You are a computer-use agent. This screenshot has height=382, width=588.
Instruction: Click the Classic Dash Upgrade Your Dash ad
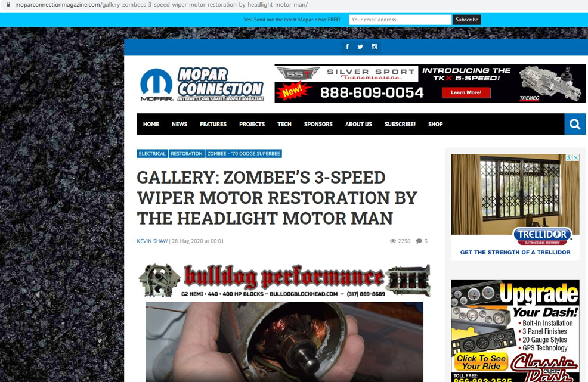[x=515, y=331]
